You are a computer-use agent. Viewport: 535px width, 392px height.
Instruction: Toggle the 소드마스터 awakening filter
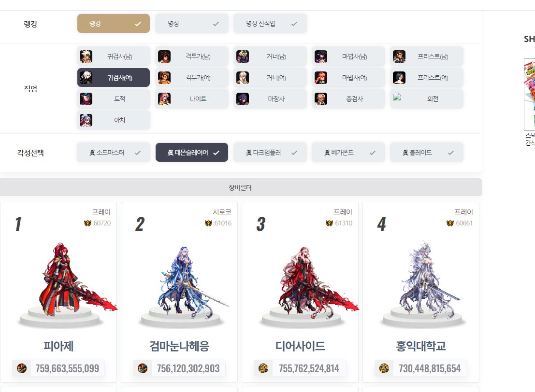coord(114,153)
